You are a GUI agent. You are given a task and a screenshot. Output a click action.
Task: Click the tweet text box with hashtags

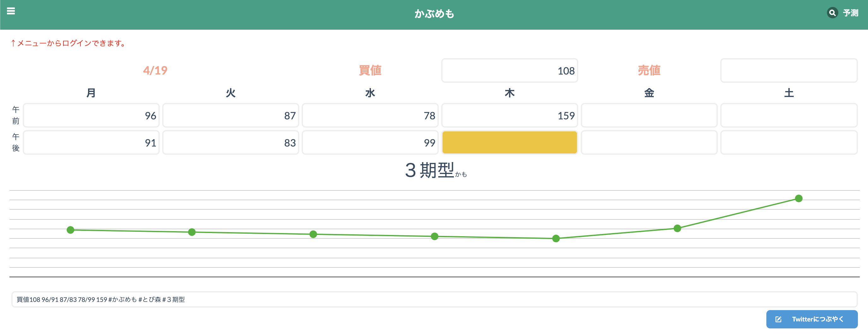click(x=434, y=299)
